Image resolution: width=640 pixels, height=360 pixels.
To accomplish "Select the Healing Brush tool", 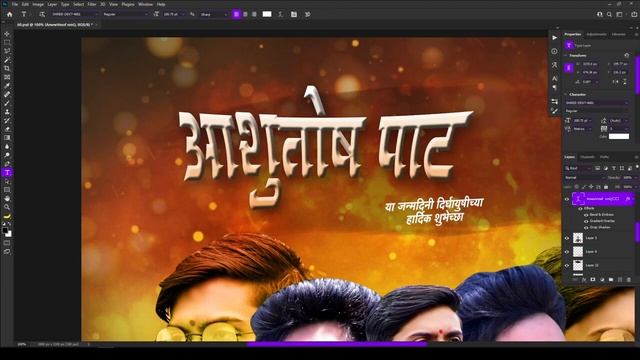I will coord(7,94).
